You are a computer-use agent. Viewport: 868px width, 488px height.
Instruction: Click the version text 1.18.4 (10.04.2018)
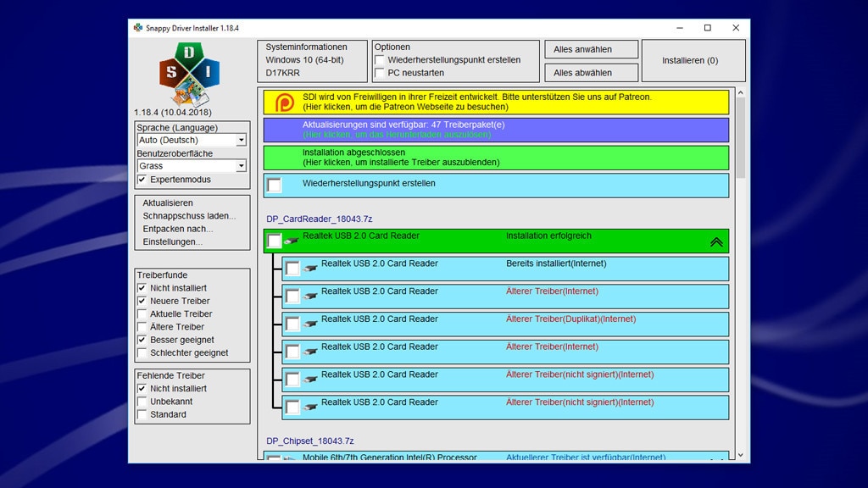point(173,113)
